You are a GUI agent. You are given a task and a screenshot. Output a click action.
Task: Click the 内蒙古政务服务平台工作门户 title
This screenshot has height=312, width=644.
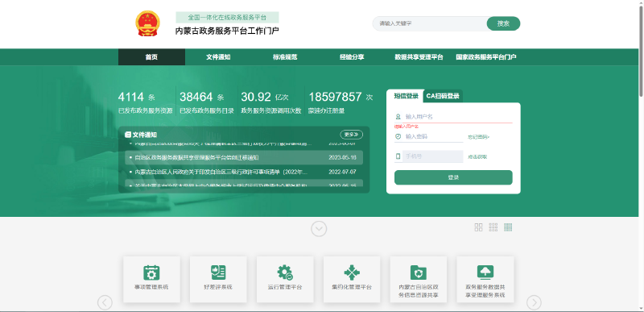[x=227, y=31]
